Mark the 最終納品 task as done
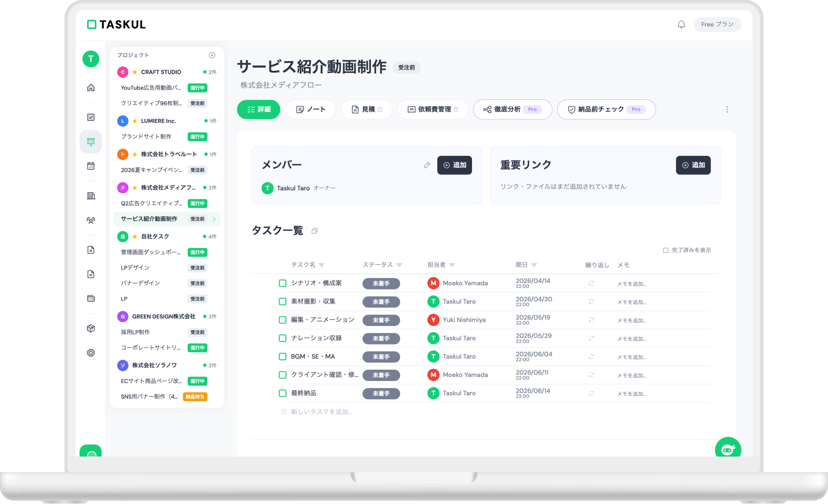Image resolution: width=828 pixels, height=504 pixels. pyautogui.click(x=282, y=393)
